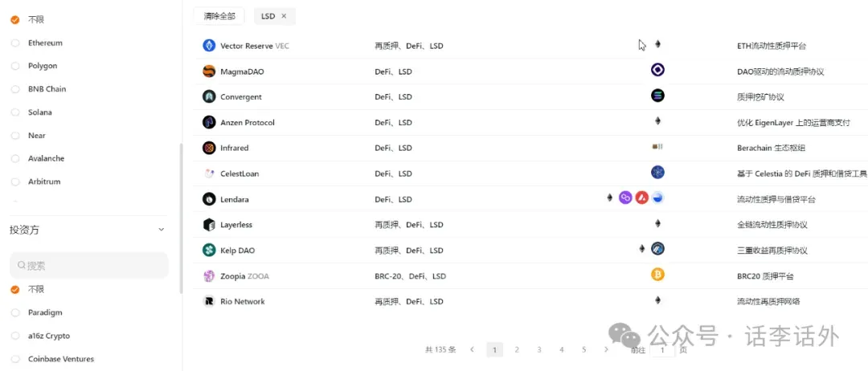Go to page 3
Viewport: 868px width, 371px height.
click(539, 349)
